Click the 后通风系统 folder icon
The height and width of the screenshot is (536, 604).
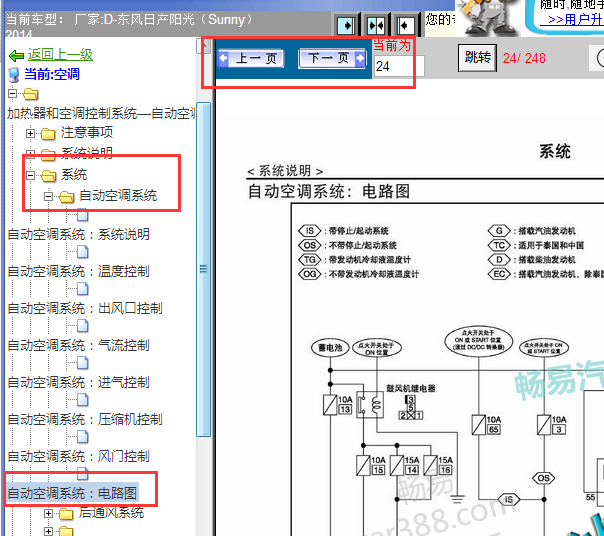[x=66, y=514]
